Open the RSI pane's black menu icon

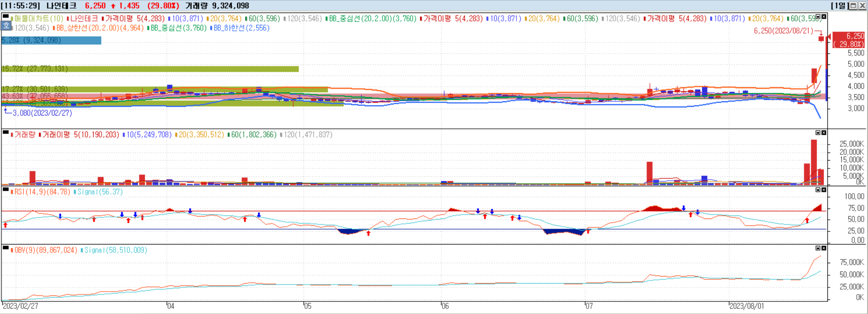pyautogui.click(x=6, y=189)
